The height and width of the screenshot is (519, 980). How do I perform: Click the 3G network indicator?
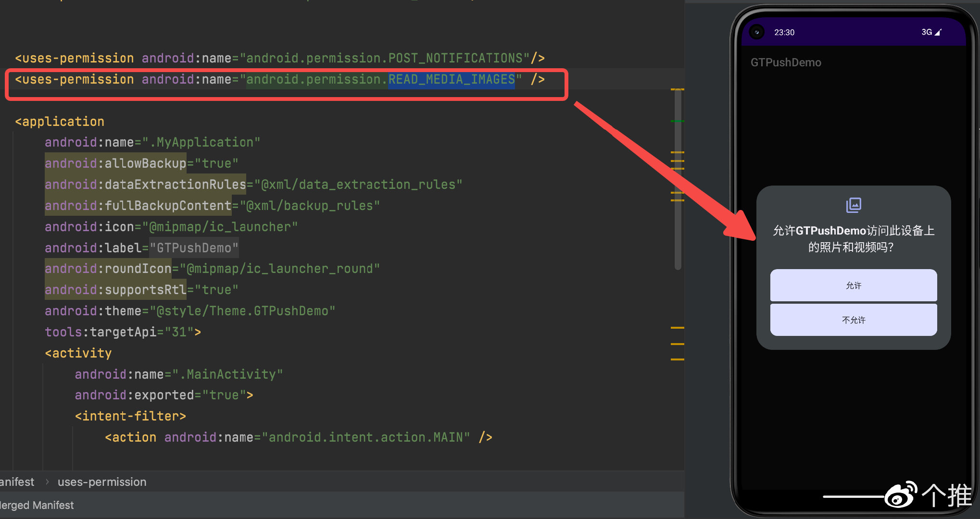coord(926,32)
